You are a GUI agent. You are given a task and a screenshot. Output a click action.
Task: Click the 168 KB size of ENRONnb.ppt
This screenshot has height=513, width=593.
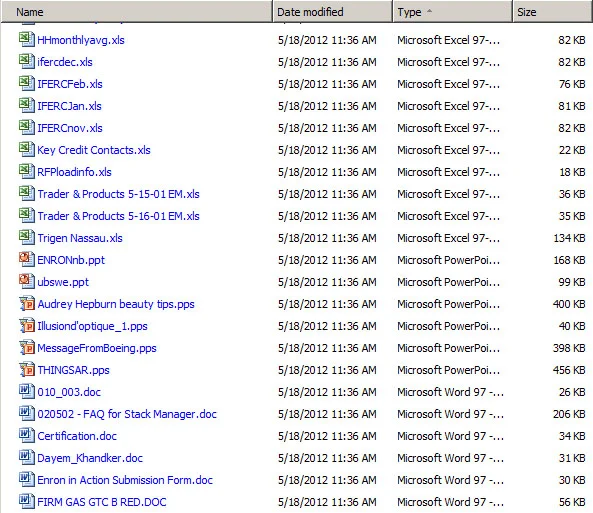click(569, 260)
